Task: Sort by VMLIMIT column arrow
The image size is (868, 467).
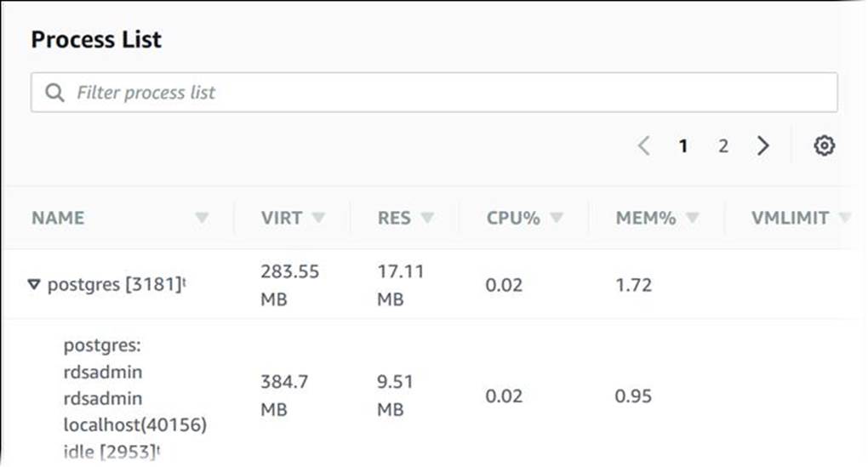Action: pos(843,219)
